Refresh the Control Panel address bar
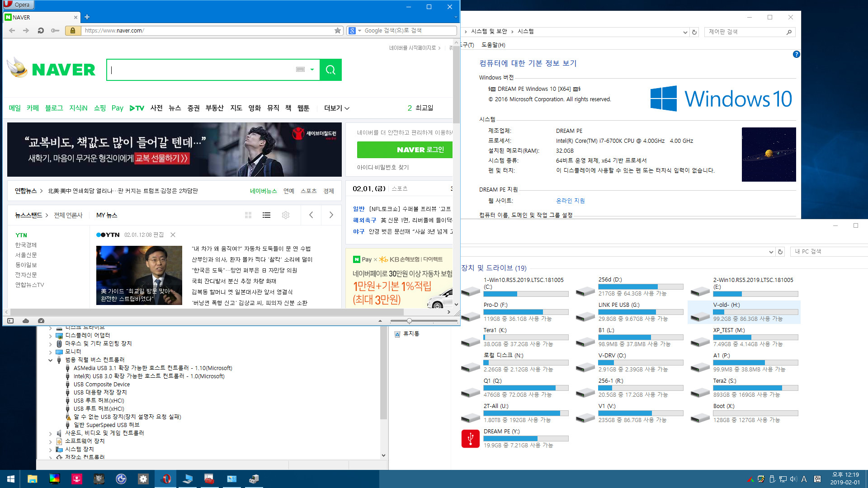 (x=694, y=32)
